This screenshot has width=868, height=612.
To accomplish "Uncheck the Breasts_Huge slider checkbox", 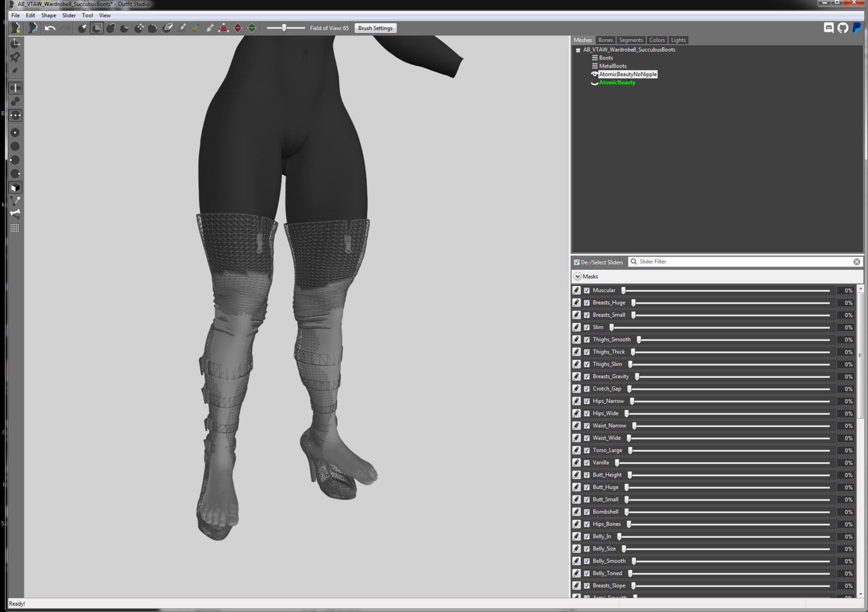I will [x=587, y=303].
